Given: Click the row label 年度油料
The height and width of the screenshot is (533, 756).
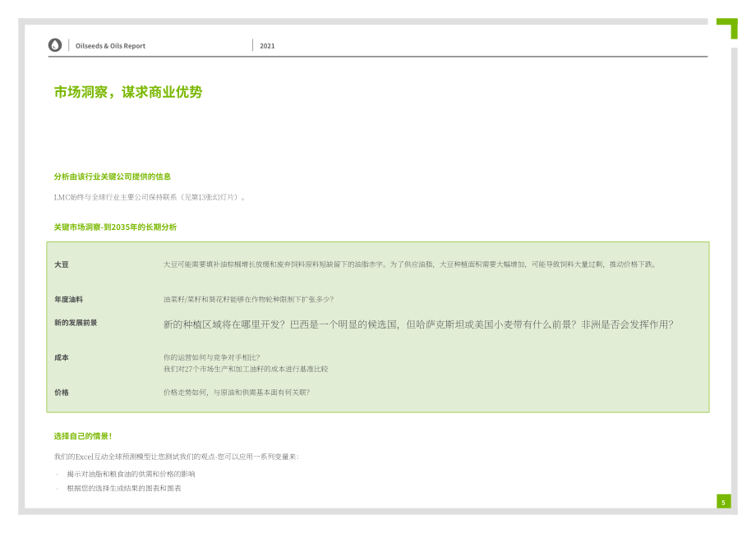Looking at the screenshot, I should pos(68,299).
